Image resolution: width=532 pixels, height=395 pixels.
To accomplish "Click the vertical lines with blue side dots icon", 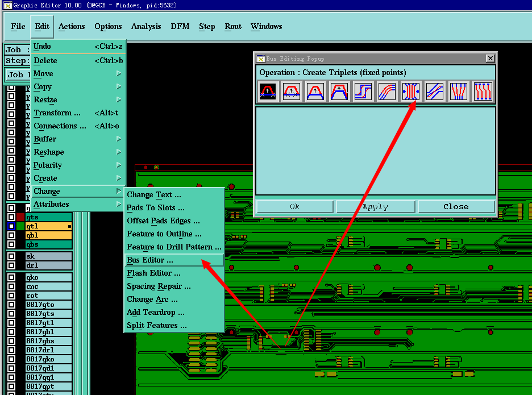I will (411, 92).
